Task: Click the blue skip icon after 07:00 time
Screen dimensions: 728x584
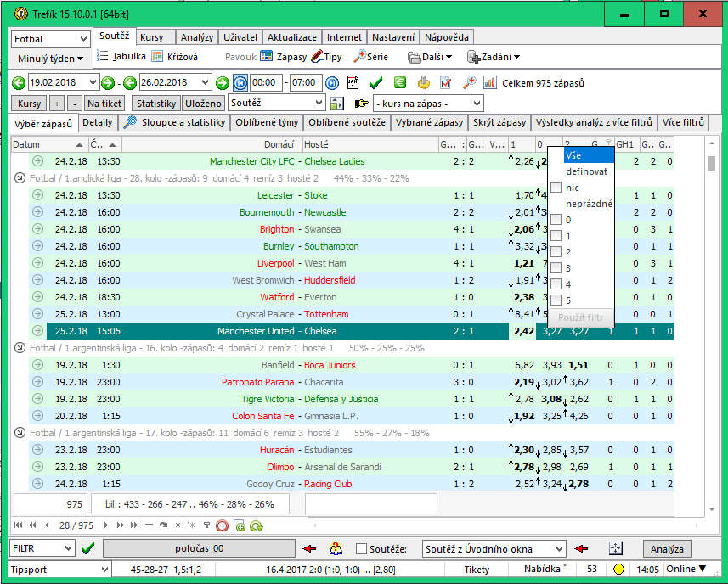Action: point(332,83)
